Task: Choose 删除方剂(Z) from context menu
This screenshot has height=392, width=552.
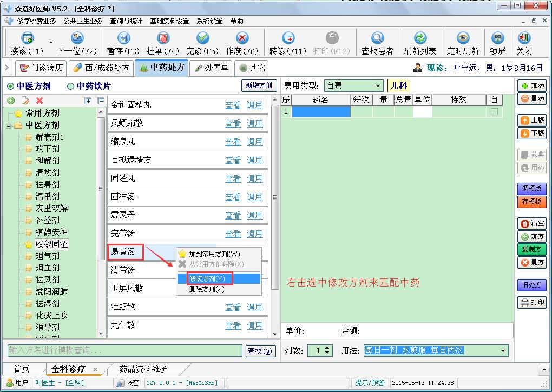Action: (219, 289)
